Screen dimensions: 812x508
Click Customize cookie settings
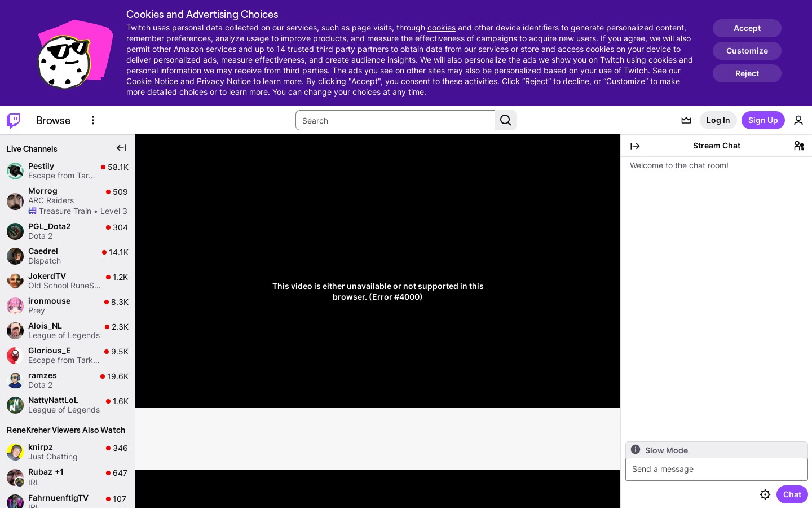click(x=747, y=51)
